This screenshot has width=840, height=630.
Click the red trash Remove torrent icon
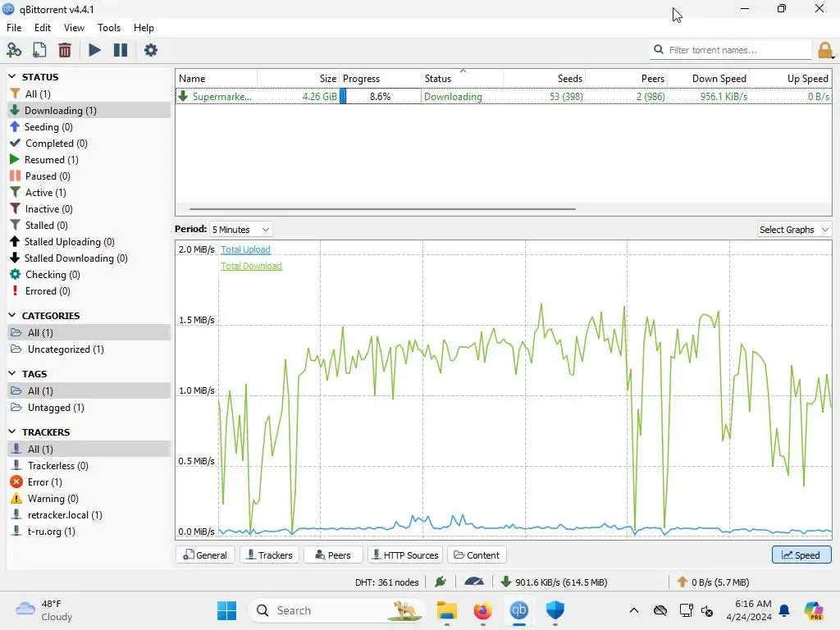[64, 50]
